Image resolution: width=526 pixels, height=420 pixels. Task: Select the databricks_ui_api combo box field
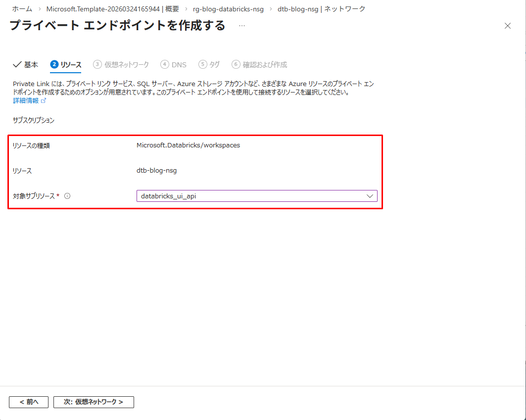point(251,196)
